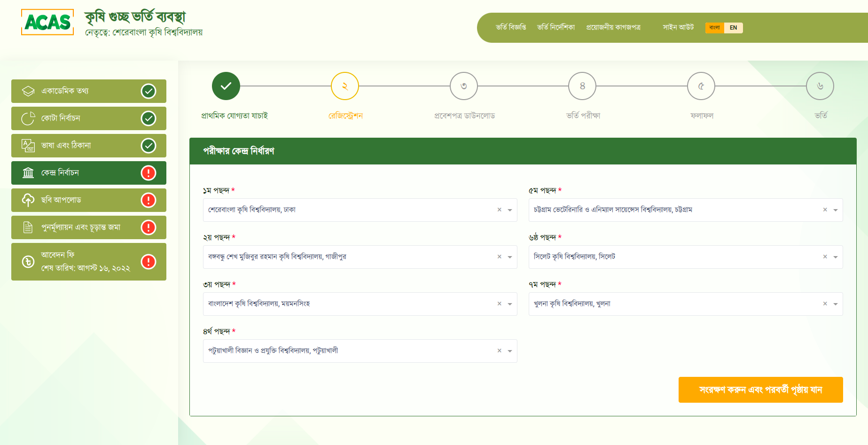Click সংরক্ষণ করুন এবং পরবর্তী পৃষ্ঠায় যান button
The height and width of the screenshot is (445, 868).
(x=760, y=390)
